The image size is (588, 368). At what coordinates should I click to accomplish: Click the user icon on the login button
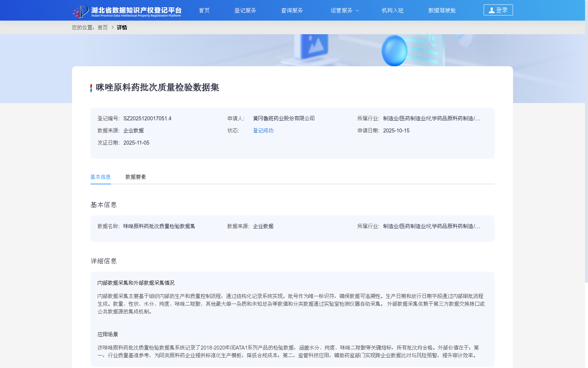click(x=491, y=10)
